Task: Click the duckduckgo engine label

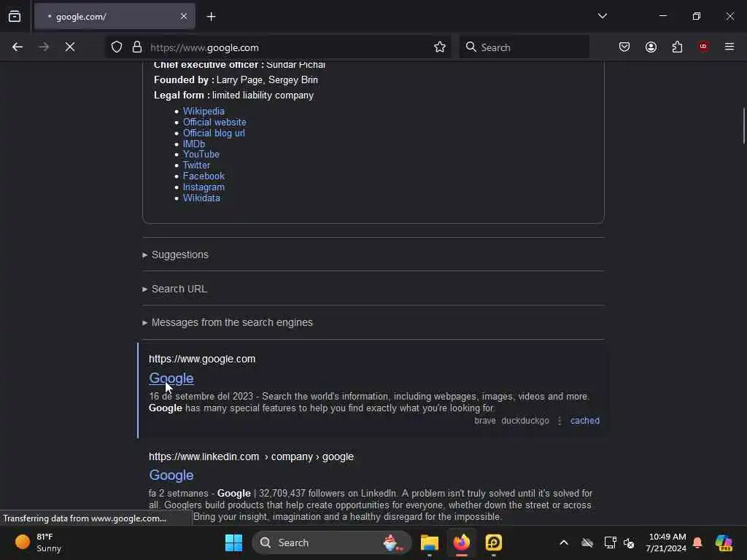Action: (525, 421)
